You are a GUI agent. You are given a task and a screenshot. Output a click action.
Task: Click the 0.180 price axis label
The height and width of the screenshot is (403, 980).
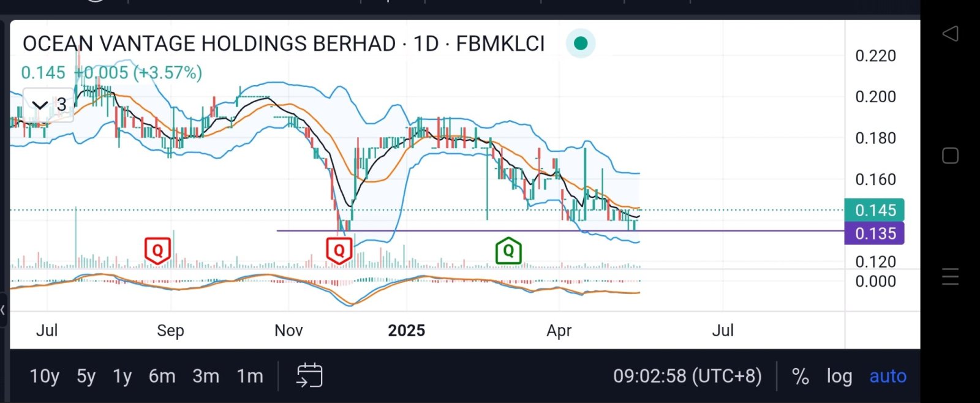click(875, 138)
